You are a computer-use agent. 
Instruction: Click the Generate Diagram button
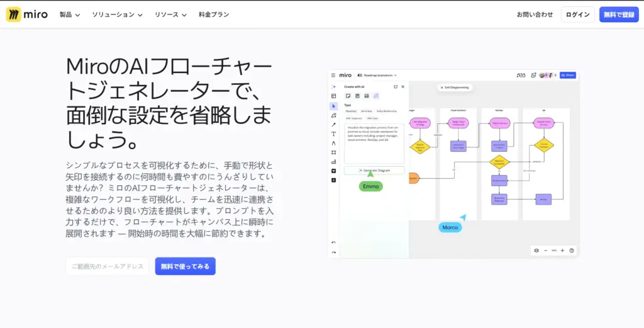(x=374, y=170)
